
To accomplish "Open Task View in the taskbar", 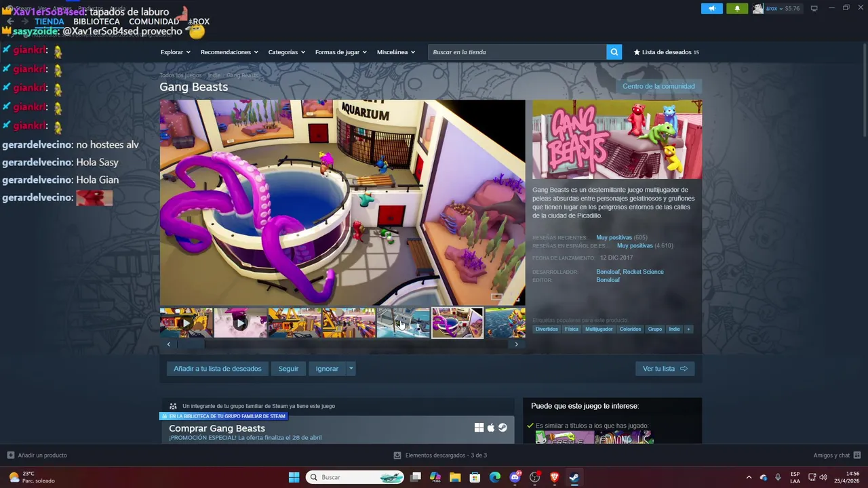I will coord(416,477).
